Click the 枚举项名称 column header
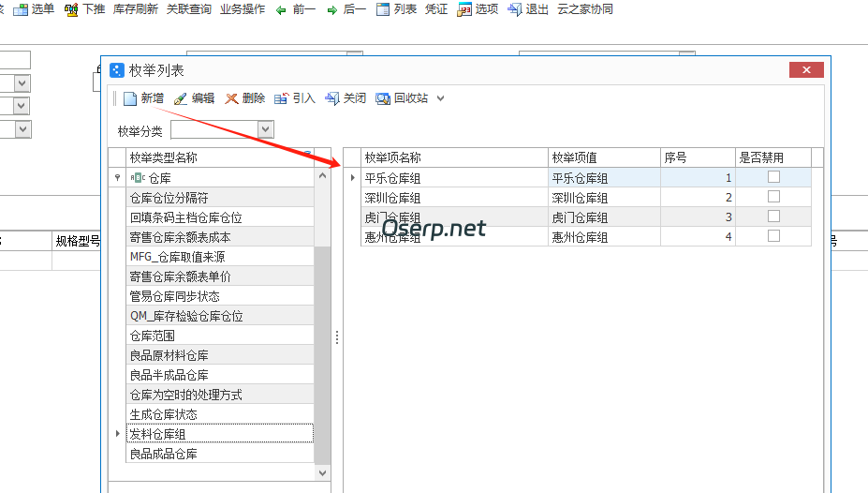868x493 pixels. coord(454,157)
